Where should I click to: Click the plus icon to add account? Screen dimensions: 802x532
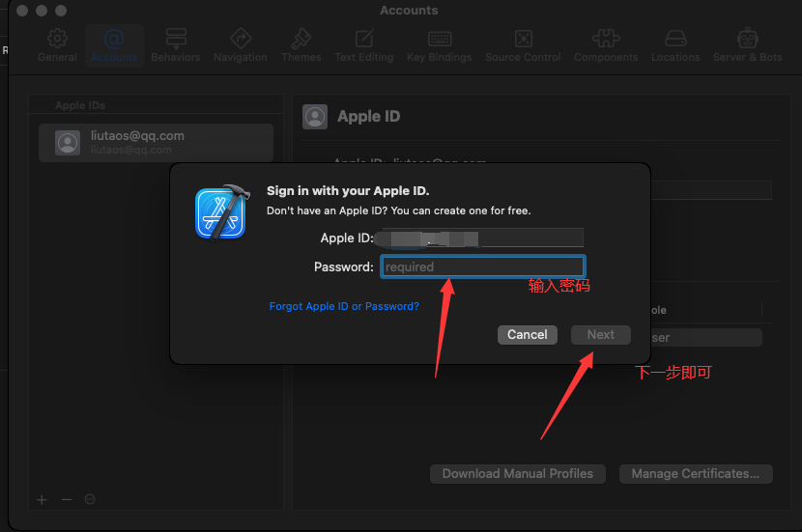click(x=42, y=499)
